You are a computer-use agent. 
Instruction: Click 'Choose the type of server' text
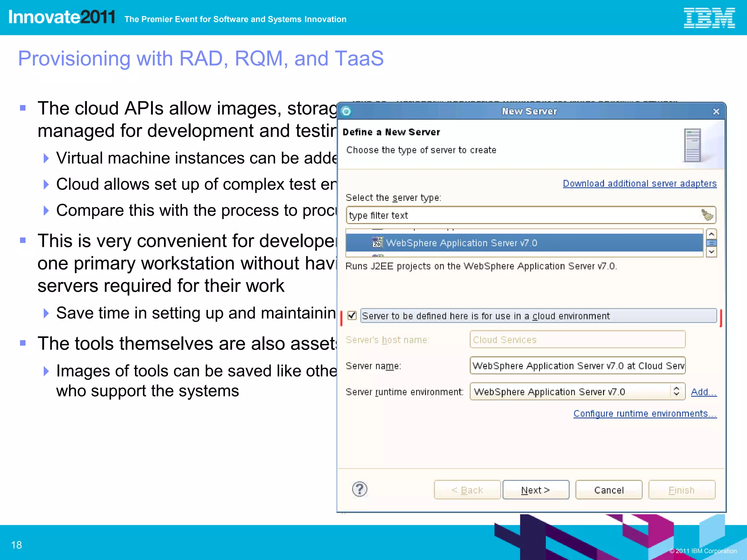[x=421, y=150]
